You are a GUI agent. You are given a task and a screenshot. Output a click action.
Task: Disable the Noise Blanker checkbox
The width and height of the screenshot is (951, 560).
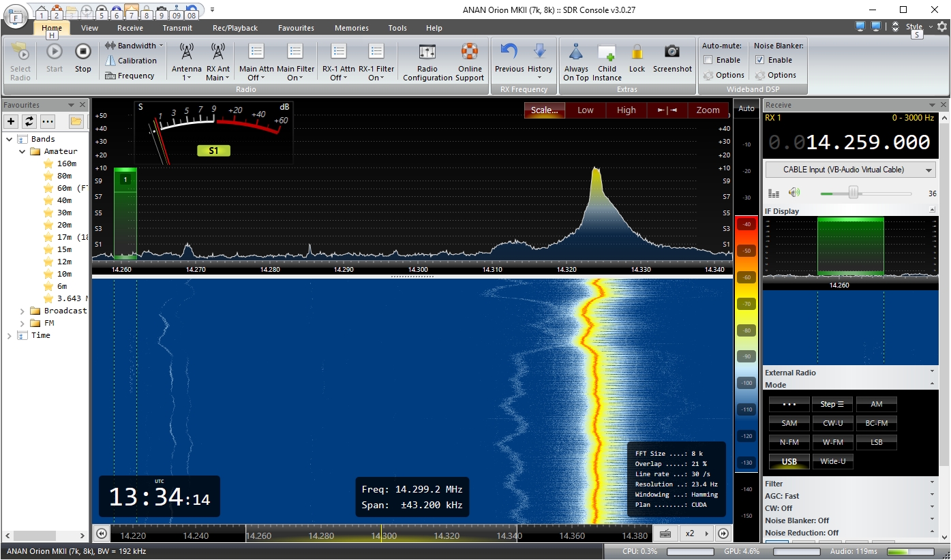pyautogui.click(x=760, y=60)
